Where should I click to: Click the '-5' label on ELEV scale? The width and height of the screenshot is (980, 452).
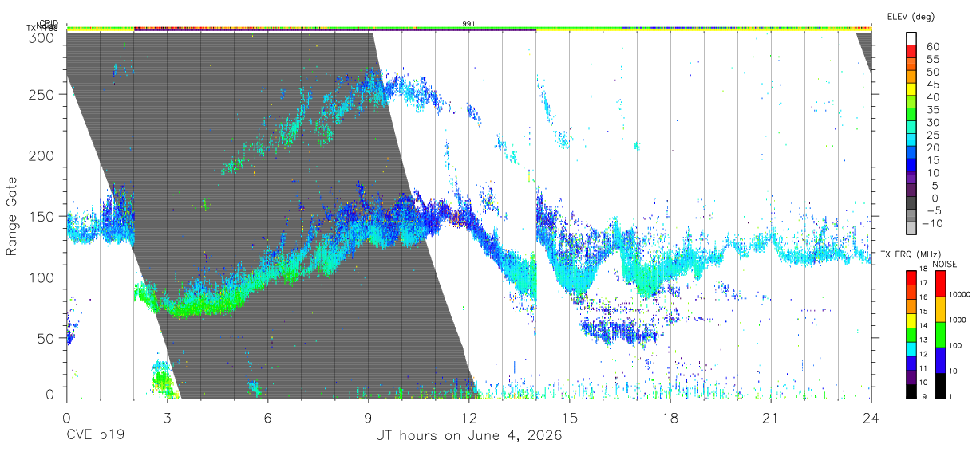point(935,210)
